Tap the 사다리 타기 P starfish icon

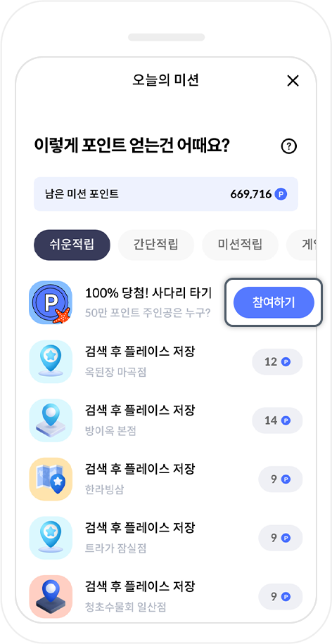[51, 302]
